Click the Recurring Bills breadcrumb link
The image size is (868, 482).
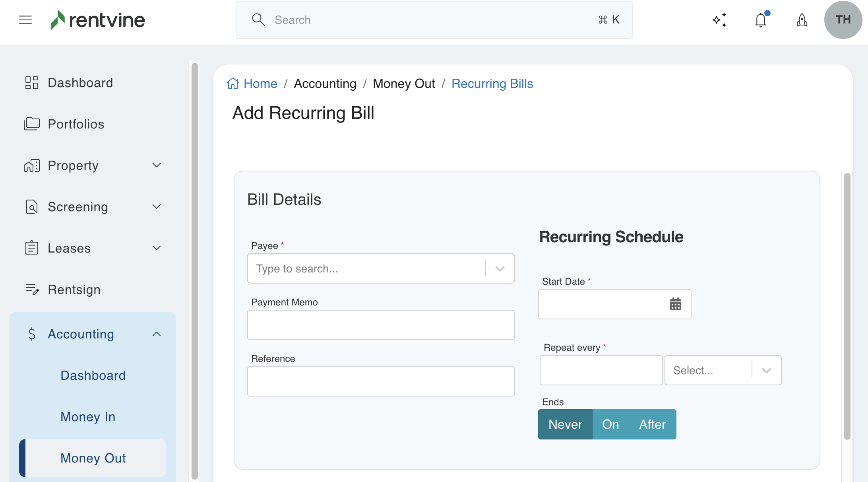pos(492,84)
